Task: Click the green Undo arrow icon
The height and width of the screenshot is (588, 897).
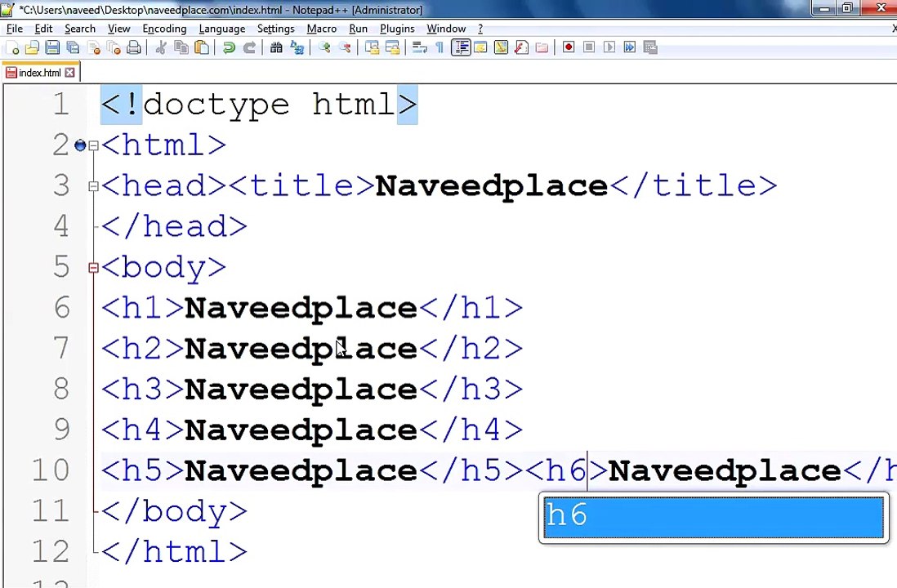Action: (229, 47)
